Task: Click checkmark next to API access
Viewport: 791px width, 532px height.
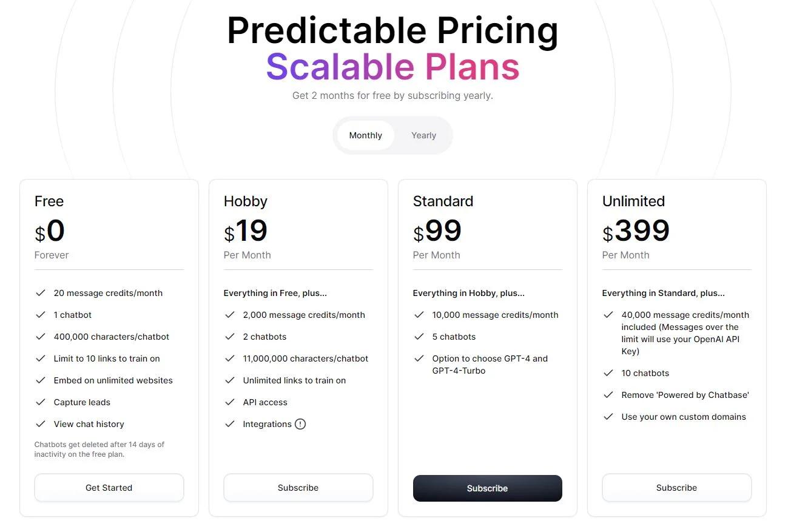Action: click(x=230, y=402)
